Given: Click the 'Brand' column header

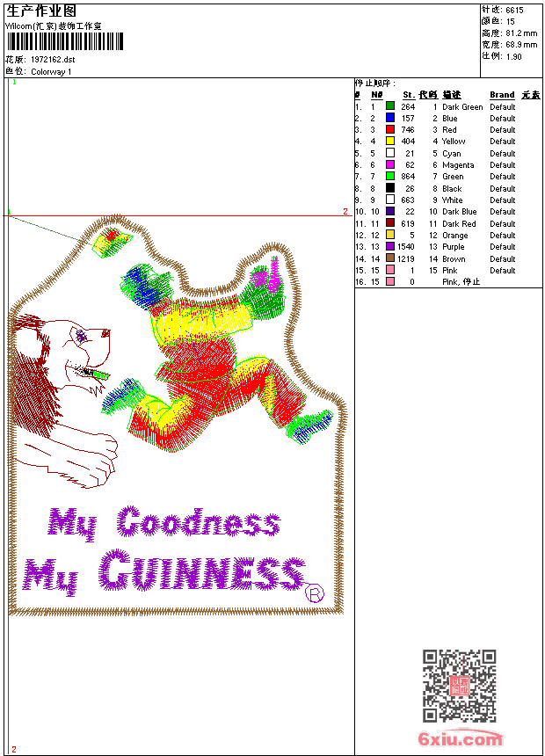Looking at the screenshot, I should point(503,95).
